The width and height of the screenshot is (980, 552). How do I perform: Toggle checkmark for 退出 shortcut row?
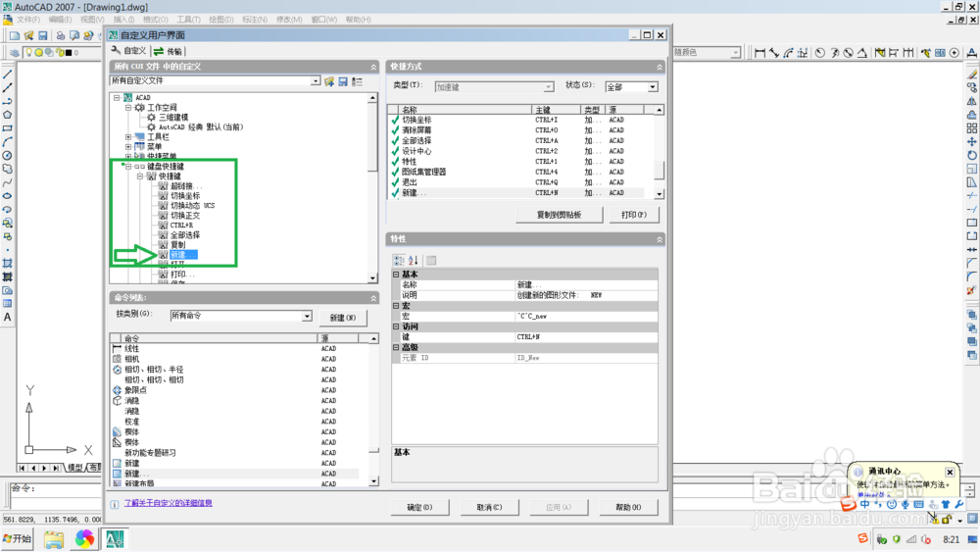pos(394,182)
